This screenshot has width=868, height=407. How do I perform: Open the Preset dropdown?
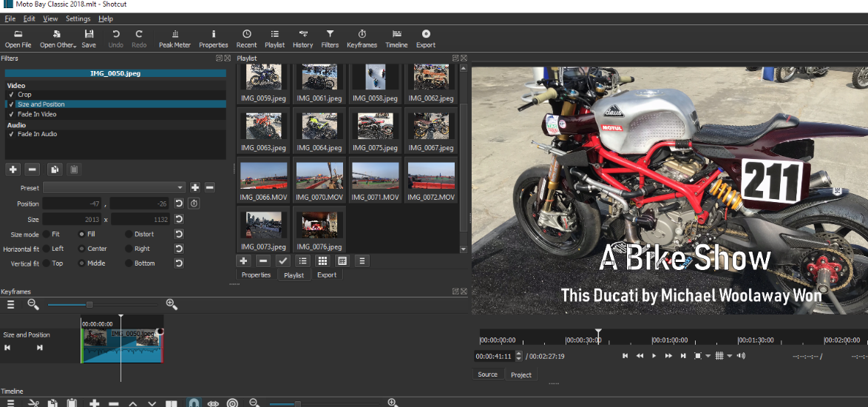114,188
